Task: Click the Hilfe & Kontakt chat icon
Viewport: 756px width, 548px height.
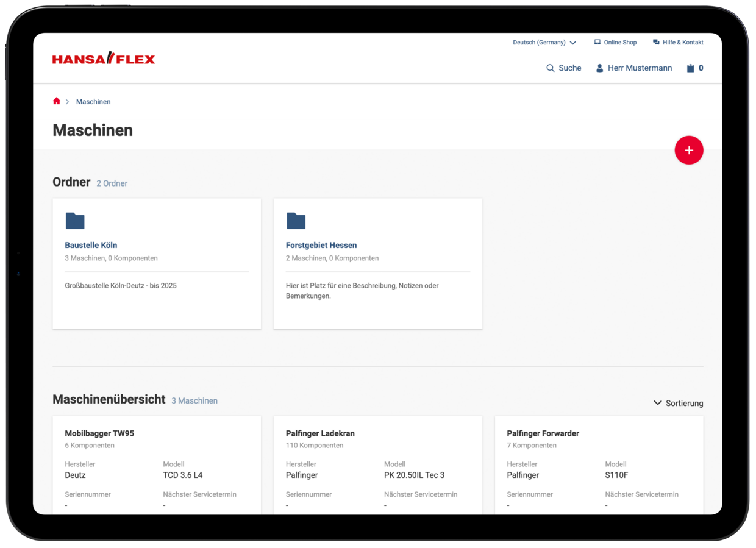Action: click(x=656, y=43)
